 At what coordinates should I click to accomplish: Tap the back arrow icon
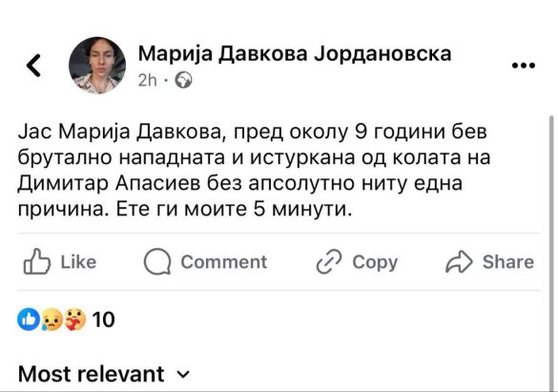[x=33, y=66]
